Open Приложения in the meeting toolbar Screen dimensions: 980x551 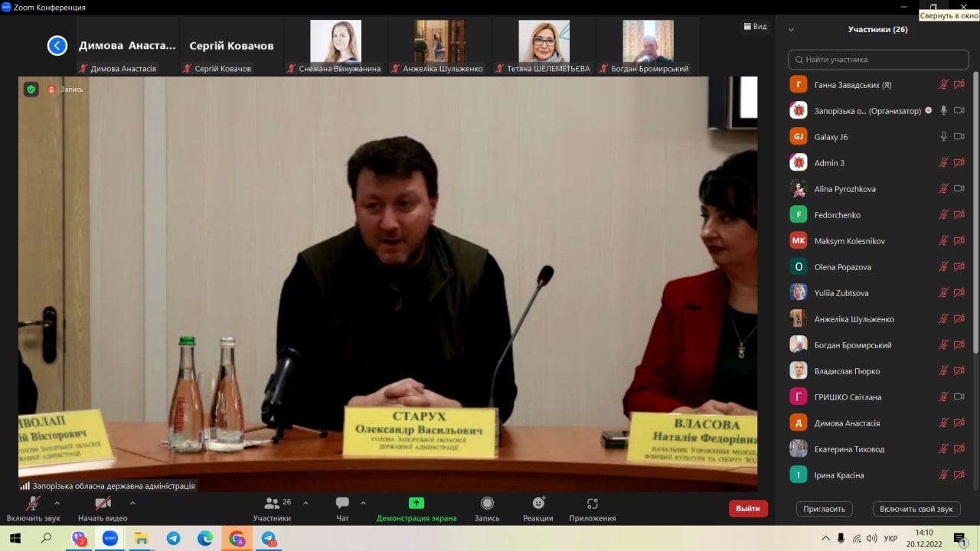[593, 510]
